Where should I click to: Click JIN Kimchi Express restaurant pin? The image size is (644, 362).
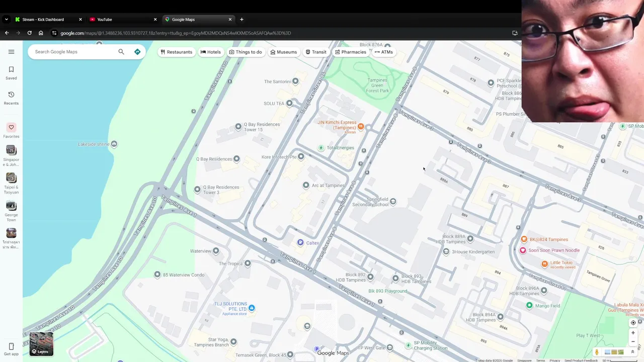(x=361, y=126)
